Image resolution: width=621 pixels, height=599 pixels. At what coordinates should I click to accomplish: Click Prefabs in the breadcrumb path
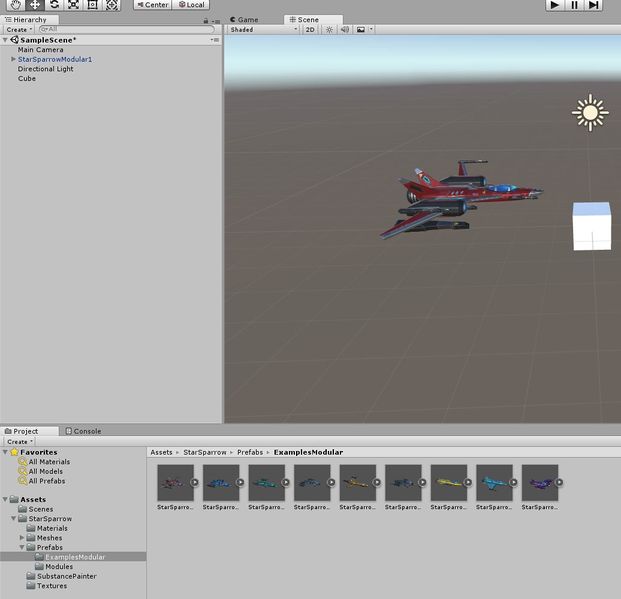[250, 452]
